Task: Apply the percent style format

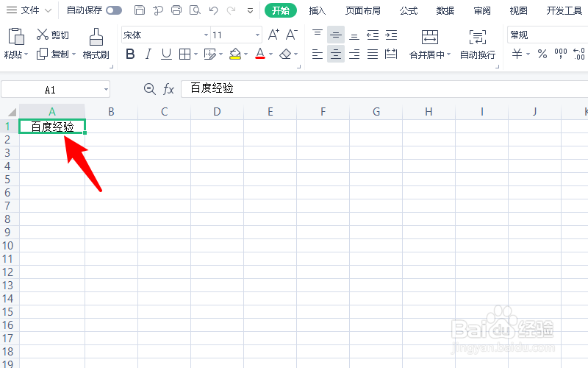Action: tap(542, 54)
